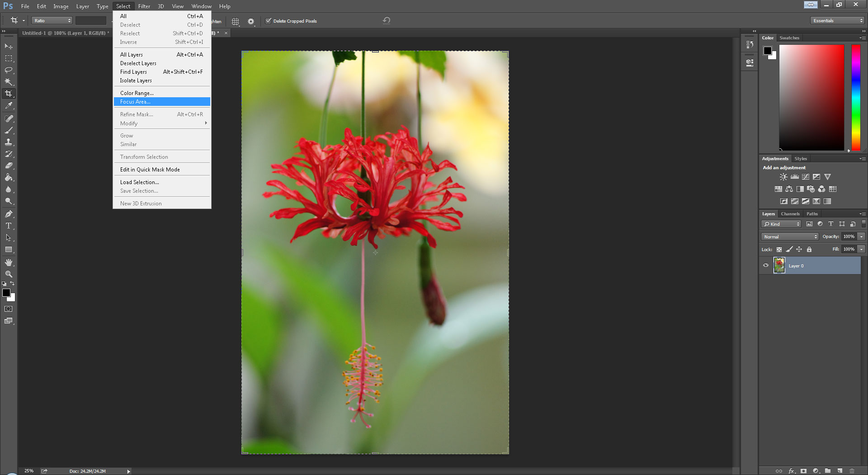Click the foreground color swatch in toolbar
Image resolution: width=868 pixels, height=475 pixels.
[6, 293]
